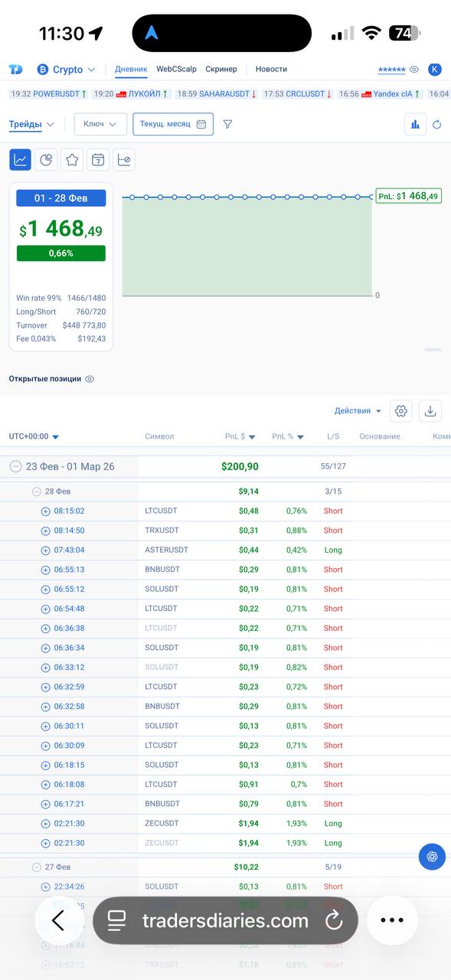Select the star view icon

click(x=72, y=159)
